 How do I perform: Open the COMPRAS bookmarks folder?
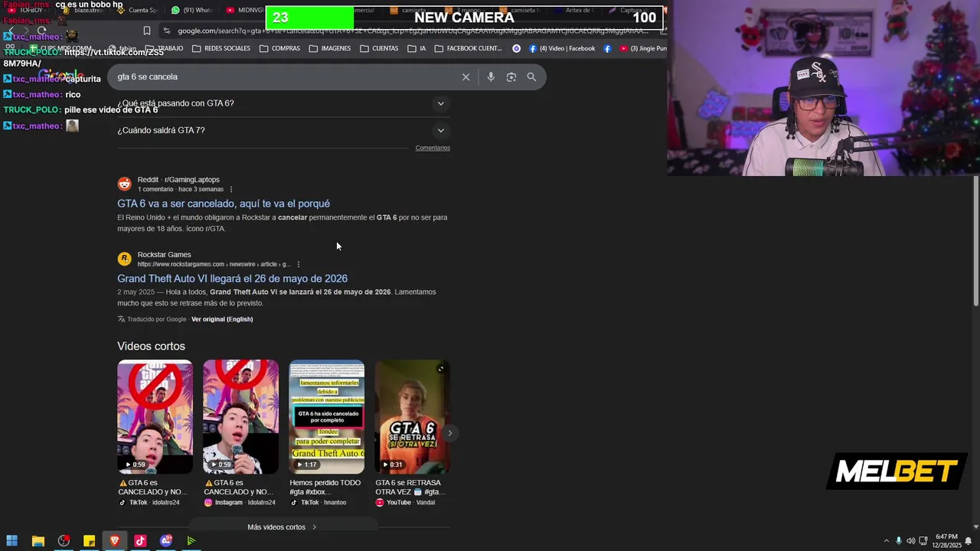(279, 48)
